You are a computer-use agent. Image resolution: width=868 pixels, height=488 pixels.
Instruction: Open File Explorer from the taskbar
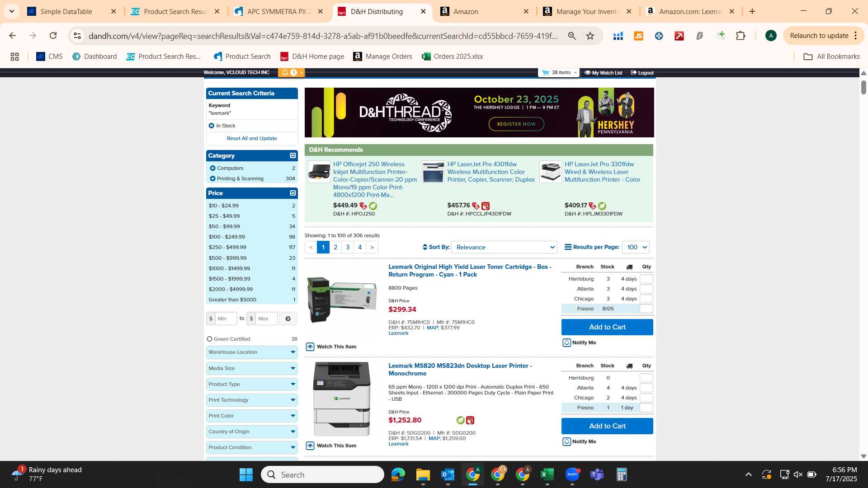click(423, 475)
